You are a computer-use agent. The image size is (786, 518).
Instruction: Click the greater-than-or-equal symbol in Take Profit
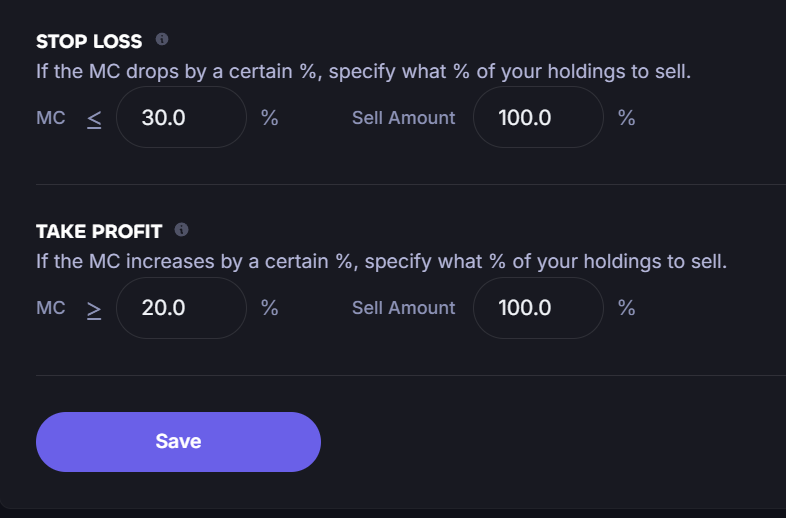(94, 309)
